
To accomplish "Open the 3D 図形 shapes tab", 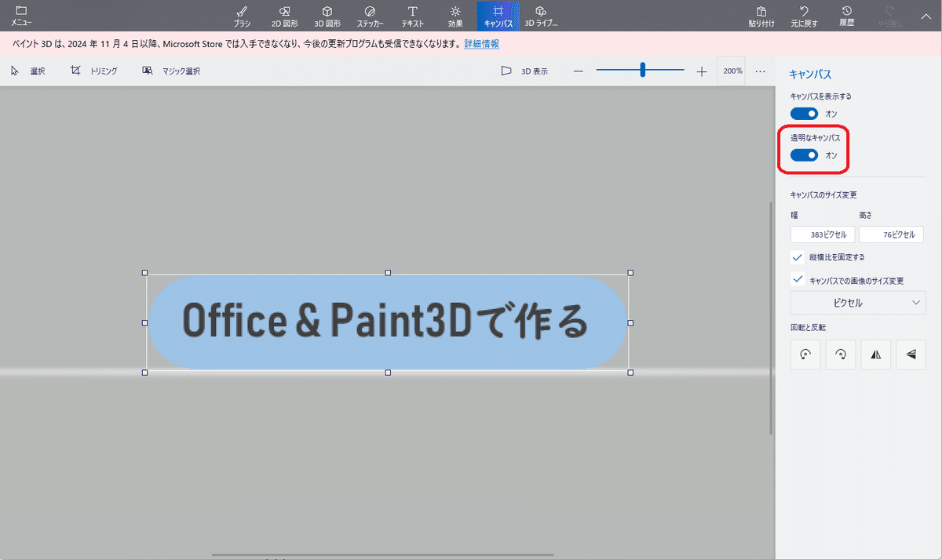I will [327, 16].
